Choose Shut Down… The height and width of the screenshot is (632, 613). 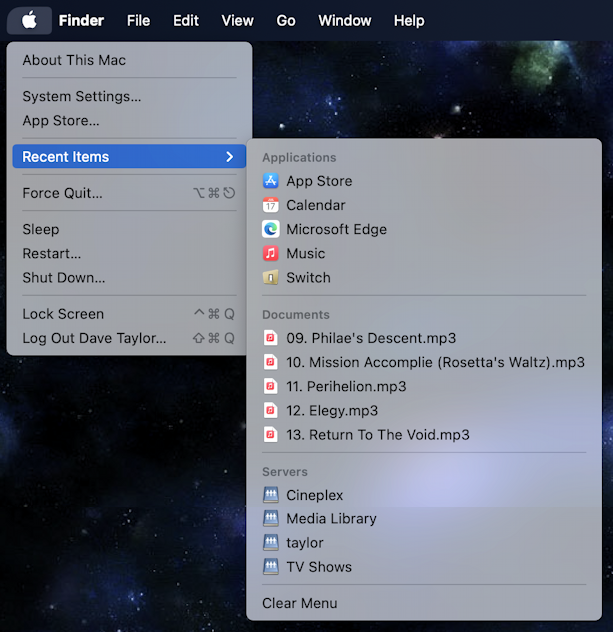(129, 278)
